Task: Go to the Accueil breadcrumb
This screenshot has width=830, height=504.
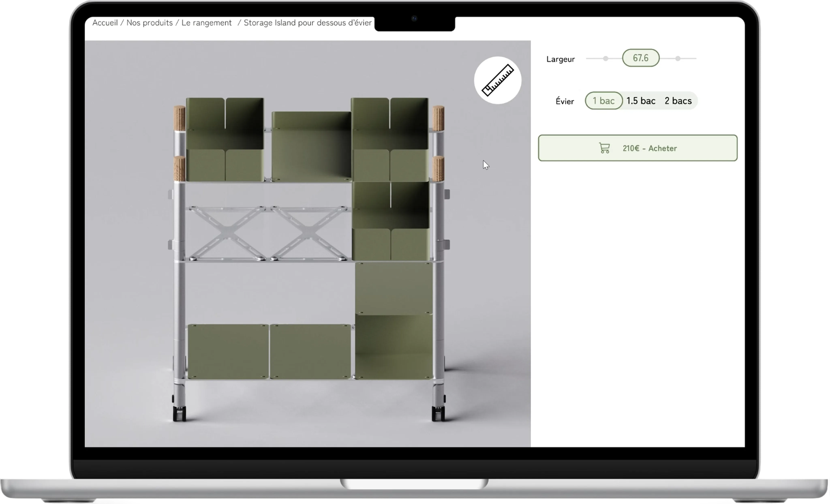Action: click(105, 23)
